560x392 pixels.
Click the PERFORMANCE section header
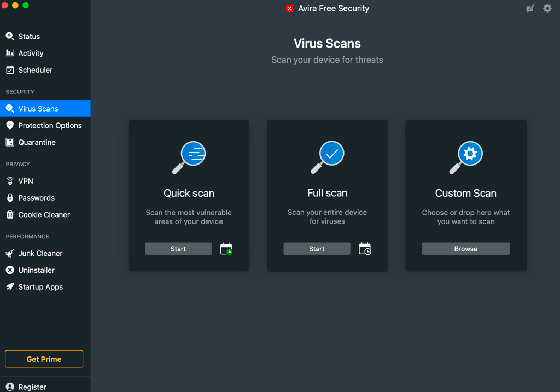pyautogui.click(x=27, y=237)
